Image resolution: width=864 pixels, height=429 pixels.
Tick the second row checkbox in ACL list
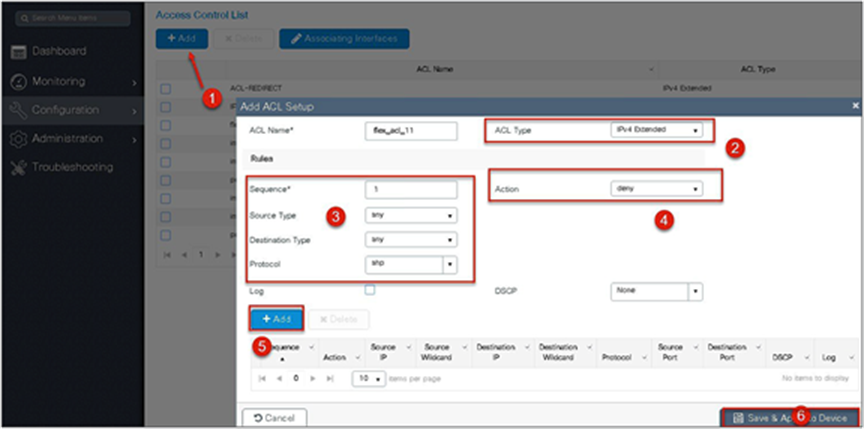165,107
